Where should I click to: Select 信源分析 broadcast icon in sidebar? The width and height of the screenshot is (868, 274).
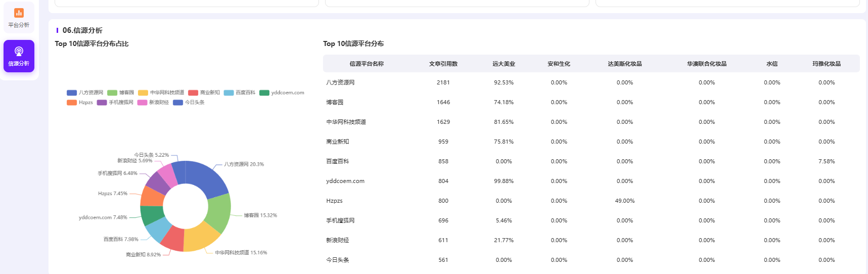pos(19,51)
